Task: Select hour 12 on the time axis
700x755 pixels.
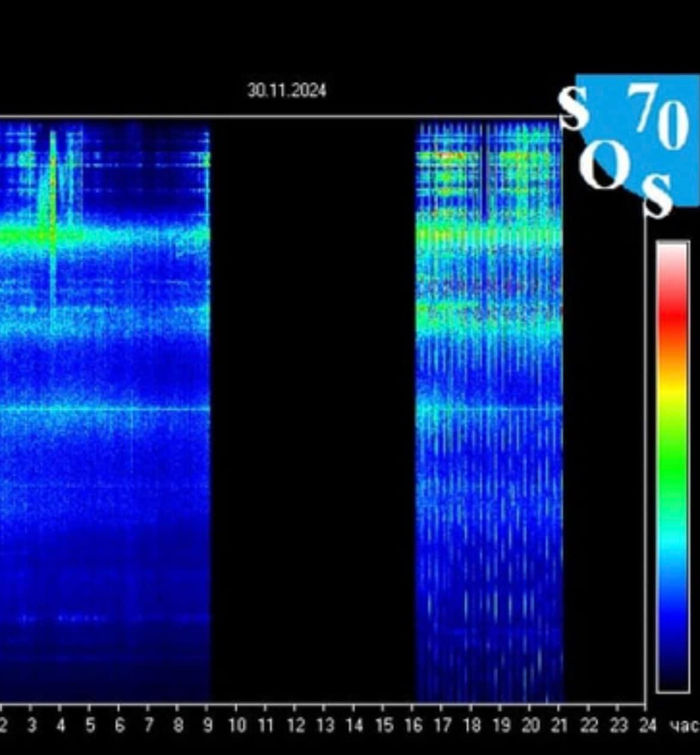Action: coord(295,726)
